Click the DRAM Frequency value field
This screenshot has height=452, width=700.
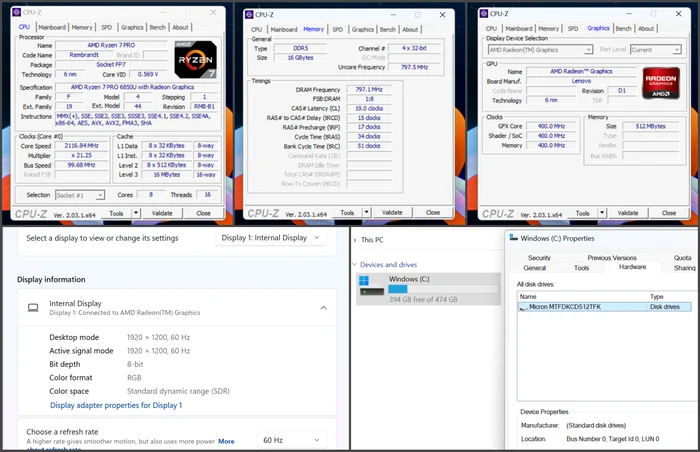(369, 89)
